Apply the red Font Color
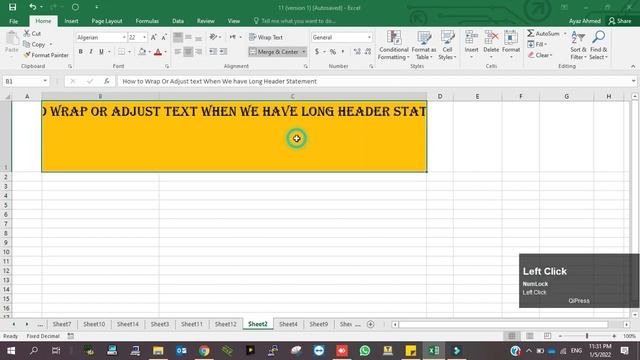The height and width of the screenshot is (360, 640). point(158,52)
